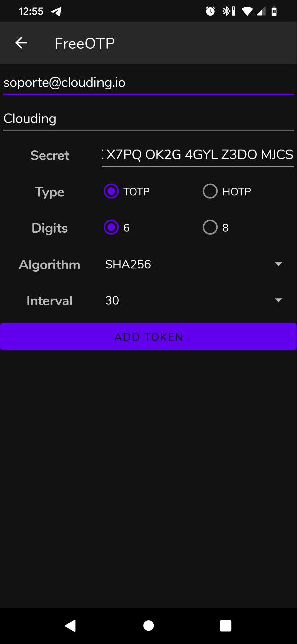The image size is (297, 644).
Task: Open the Interval 30 dropdown
Action: click(193, 300)
